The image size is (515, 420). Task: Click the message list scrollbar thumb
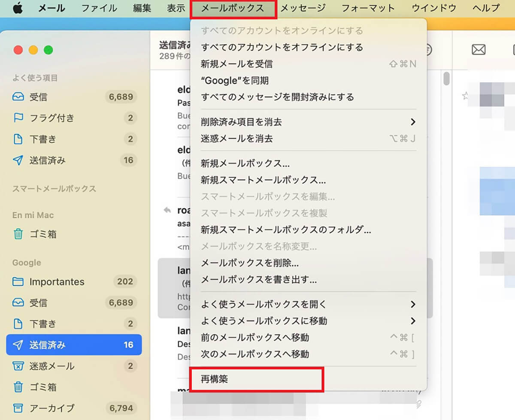click(447, 79)
